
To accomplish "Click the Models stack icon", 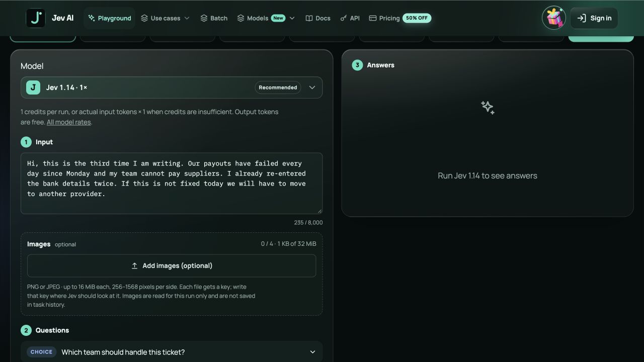I will (240, 18).
